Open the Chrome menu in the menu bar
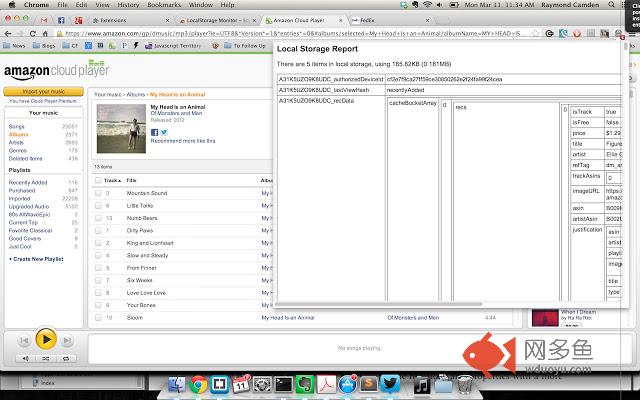The width and height of the screenshot is (640, 400). [x=36, y=5]
